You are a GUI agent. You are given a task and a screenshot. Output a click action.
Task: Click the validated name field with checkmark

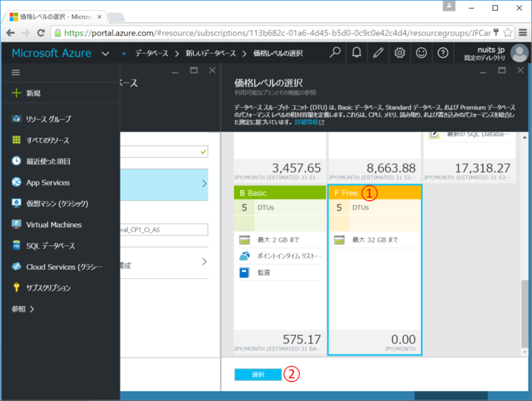(x=164, y=152)
